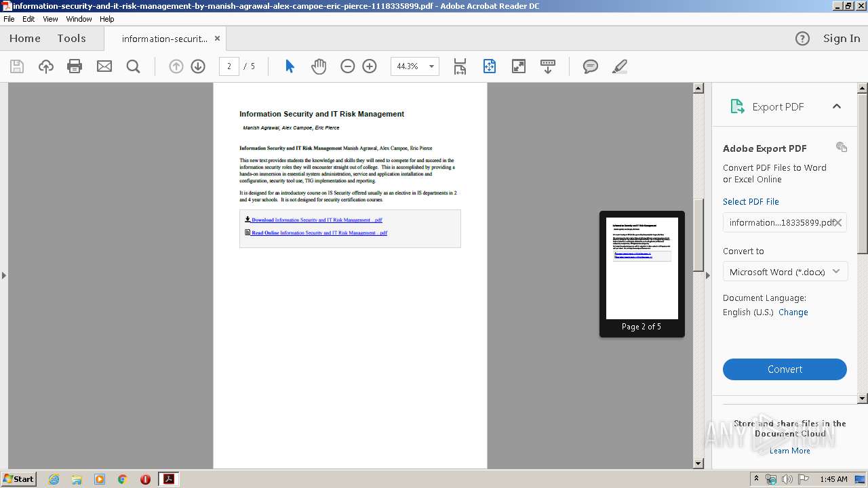Collapse the Export PDF section chevron
Image resolution: width=868 pixels, height=488 pixels.
click(837, 106)
